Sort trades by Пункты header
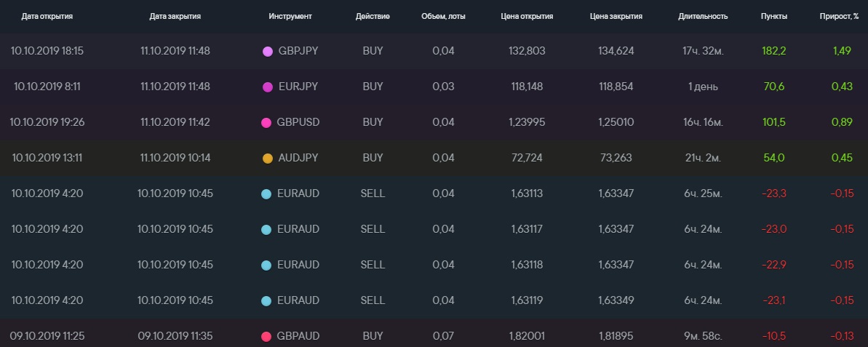Viewport: 868px width, 347px height. (773, 16)
